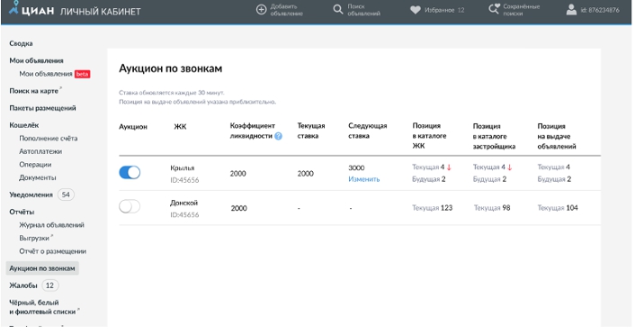Open Отчёт о размещении
This screenshot has height=335, width=644.
pos(52,251)
